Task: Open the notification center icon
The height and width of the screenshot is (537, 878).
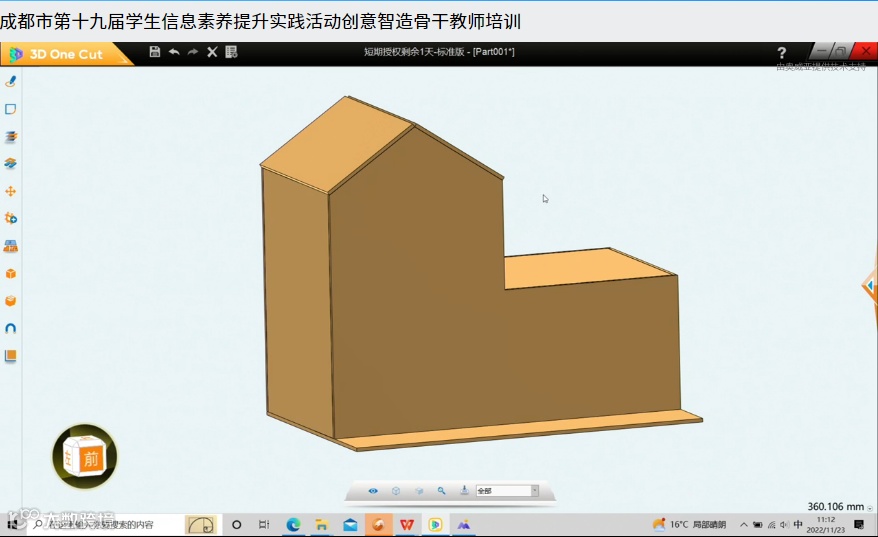Action: click(x=859, y=525)
